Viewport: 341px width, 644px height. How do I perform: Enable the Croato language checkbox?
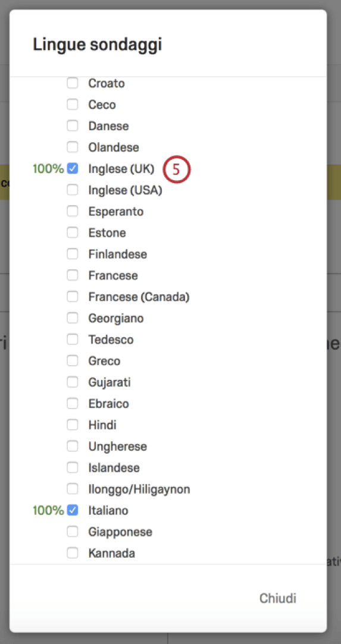point(73,83)
